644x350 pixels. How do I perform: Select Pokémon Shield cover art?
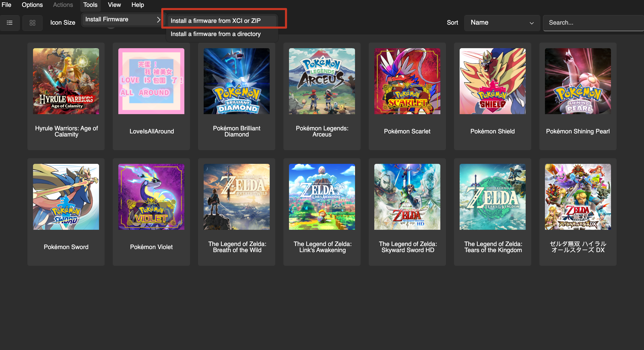pos(492,81)
